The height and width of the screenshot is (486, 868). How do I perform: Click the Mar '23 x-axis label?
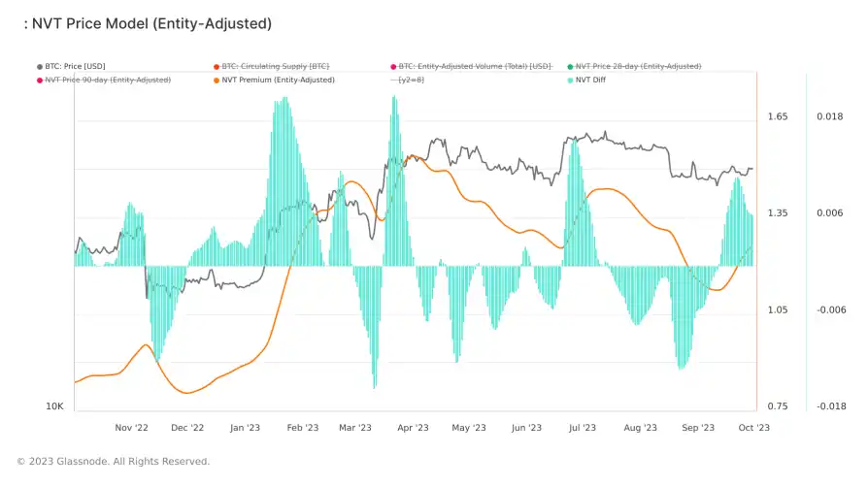(357, 428)
